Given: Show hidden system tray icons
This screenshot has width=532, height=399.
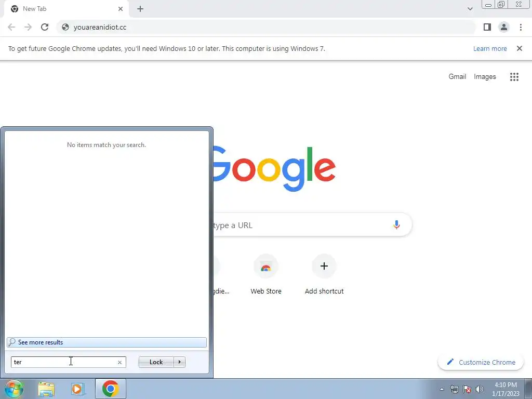Looking at the screenshot, I should click(x=442, y=390).
